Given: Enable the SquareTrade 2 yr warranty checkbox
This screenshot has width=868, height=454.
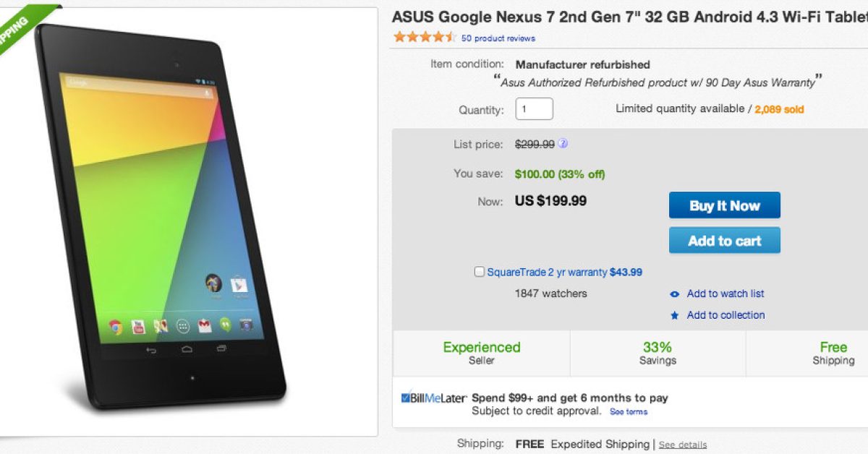Looking at the screenshot, I should 480,273.
